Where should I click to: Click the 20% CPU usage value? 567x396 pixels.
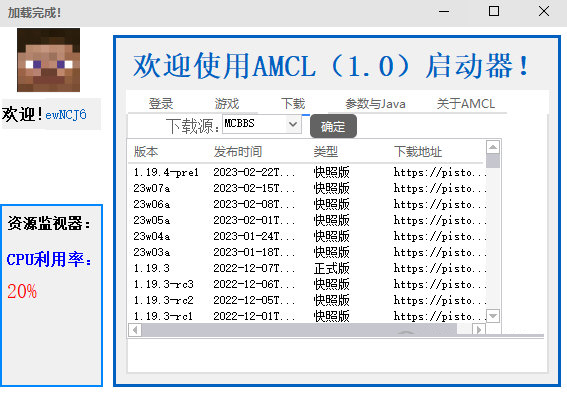tap(22, 291)
